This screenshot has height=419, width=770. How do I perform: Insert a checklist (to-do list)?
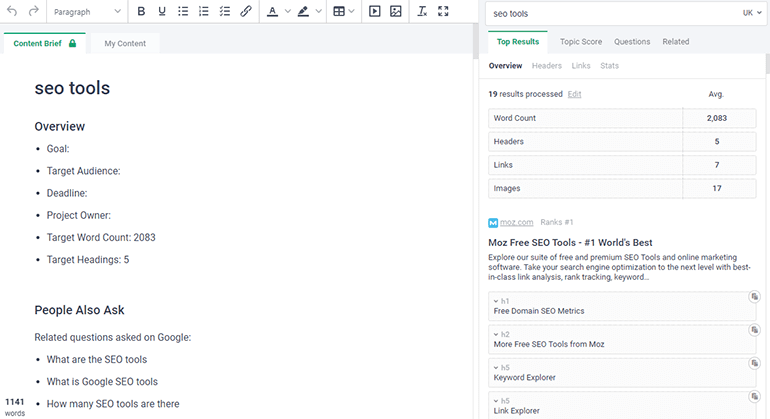pos(225,12)
